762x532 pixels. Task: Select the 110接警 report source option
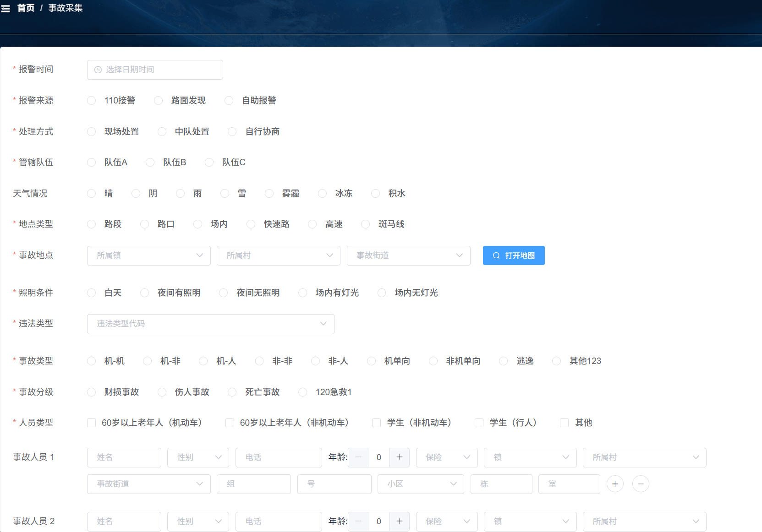(91, 100)
